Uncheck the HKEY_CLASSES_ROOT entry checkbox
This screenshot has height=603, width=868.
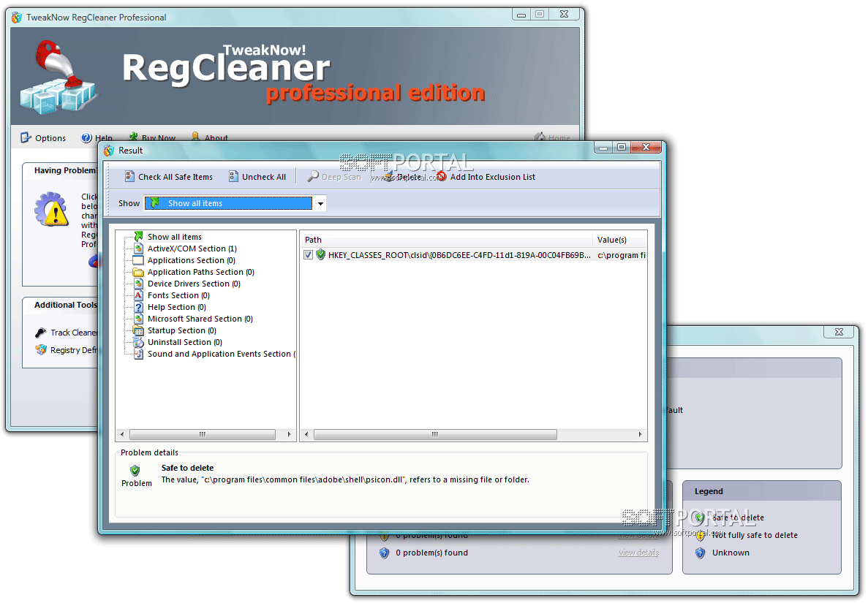coord(309,255)
